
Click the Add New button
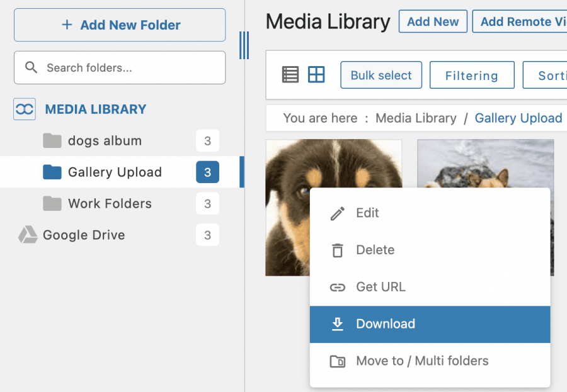[433, 21]
